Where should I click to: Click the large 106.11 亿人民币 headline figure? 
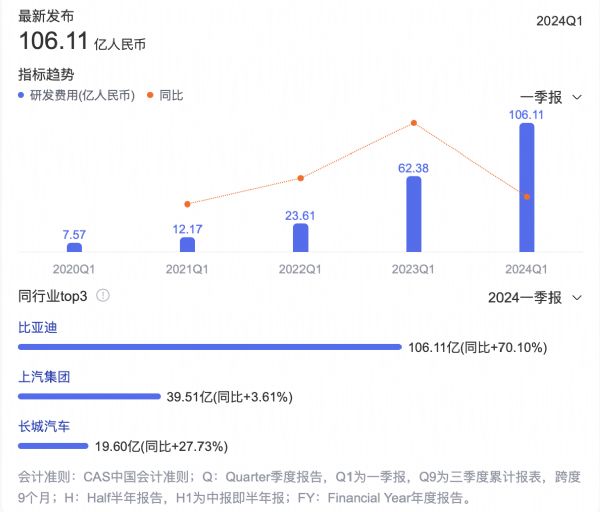[82, 41]
